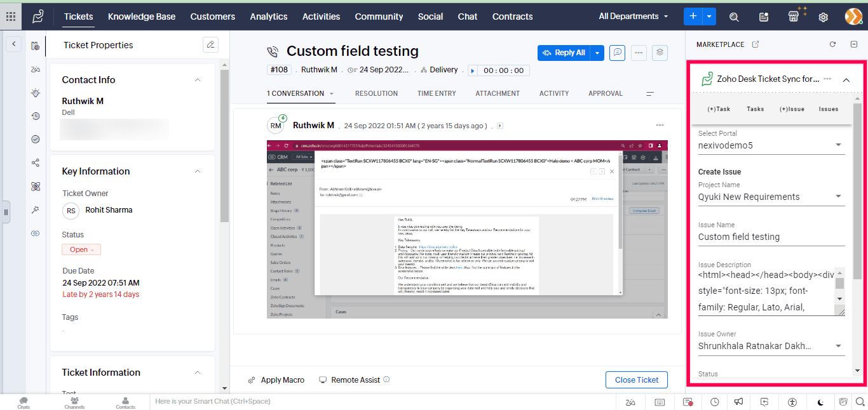This screenshot has width=868, height=410.
Task: Open the link icon in side rail
Action: [x=36, y=233]
